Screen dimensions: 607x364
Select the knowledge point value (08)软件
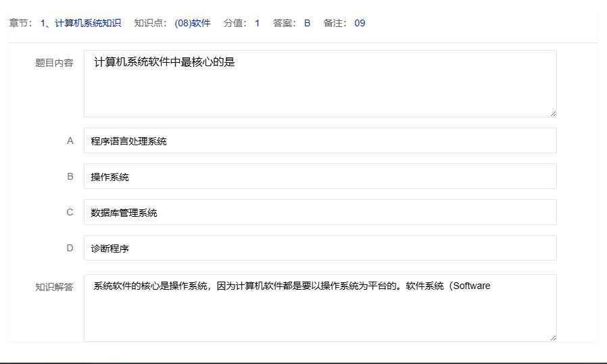pyautogui.click(x=192, y=24)
